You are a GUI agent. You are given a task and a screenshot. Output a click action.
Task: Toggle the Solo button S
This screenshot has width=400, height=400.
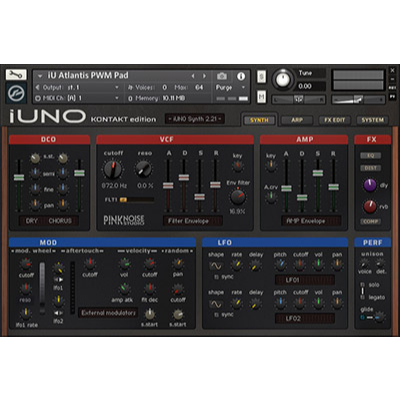(x=262, y=76)
